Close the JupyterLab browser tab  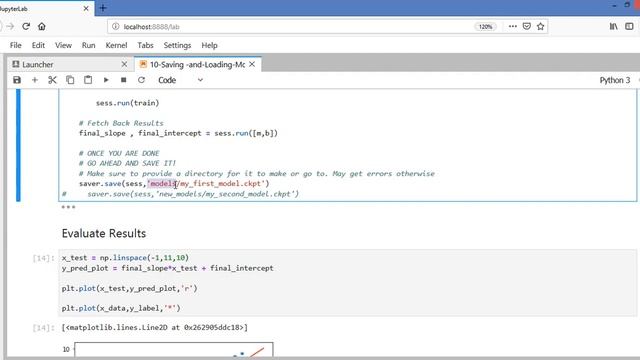point(86,8)
